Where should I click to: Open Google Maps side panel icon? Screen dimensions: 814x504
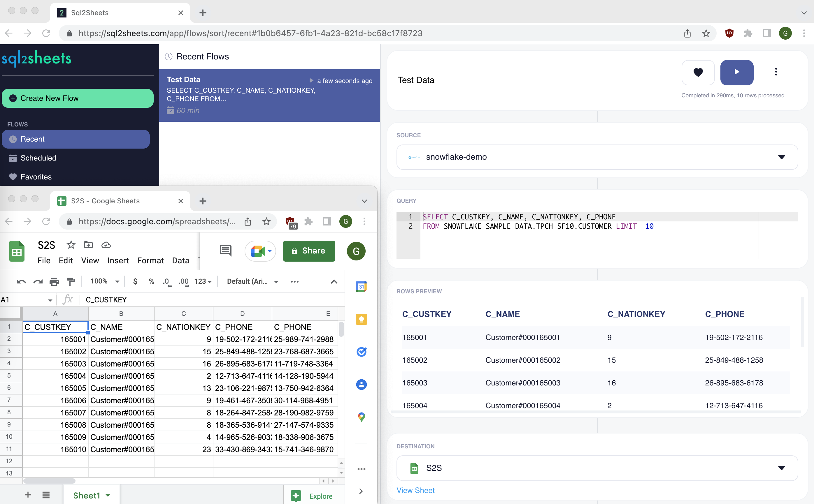click(x=361, y=417)
